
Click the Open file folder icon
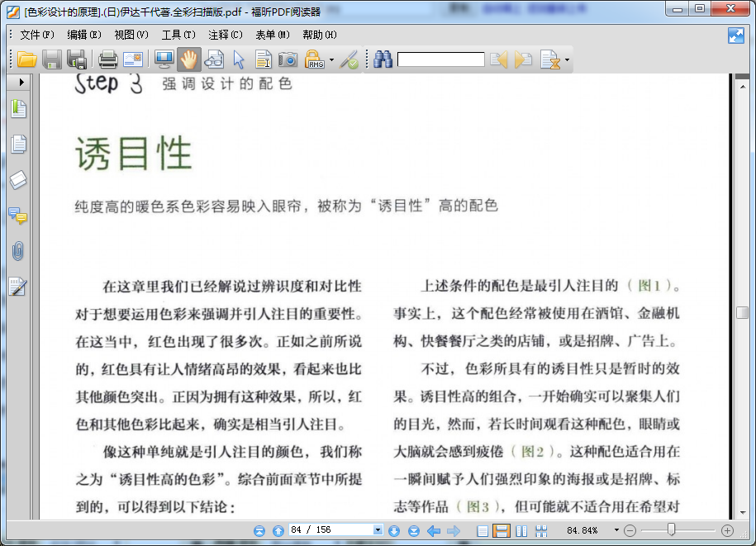pos(27,59)
